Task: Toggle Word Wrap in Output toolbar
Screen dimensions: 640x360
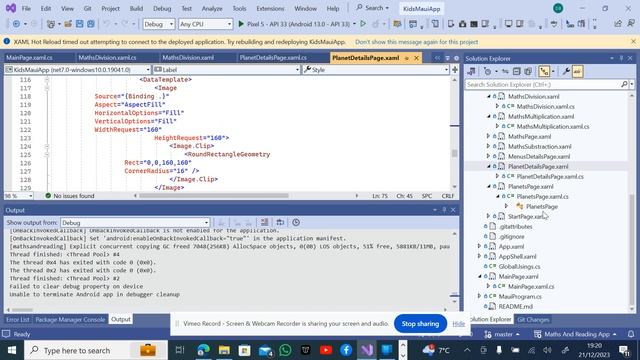Action: click(x=280, y=222)
